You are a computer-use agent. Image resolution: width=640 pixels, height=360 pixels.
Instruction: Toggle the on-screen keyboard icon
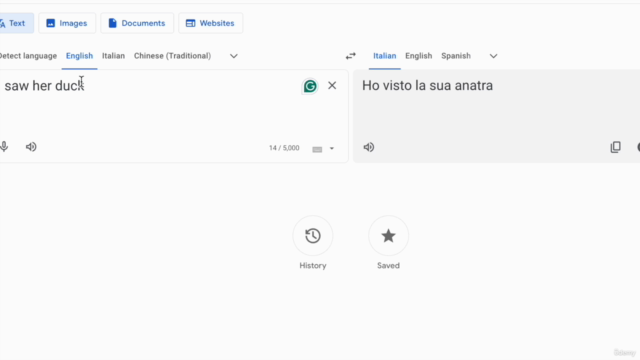coord(317,149)
